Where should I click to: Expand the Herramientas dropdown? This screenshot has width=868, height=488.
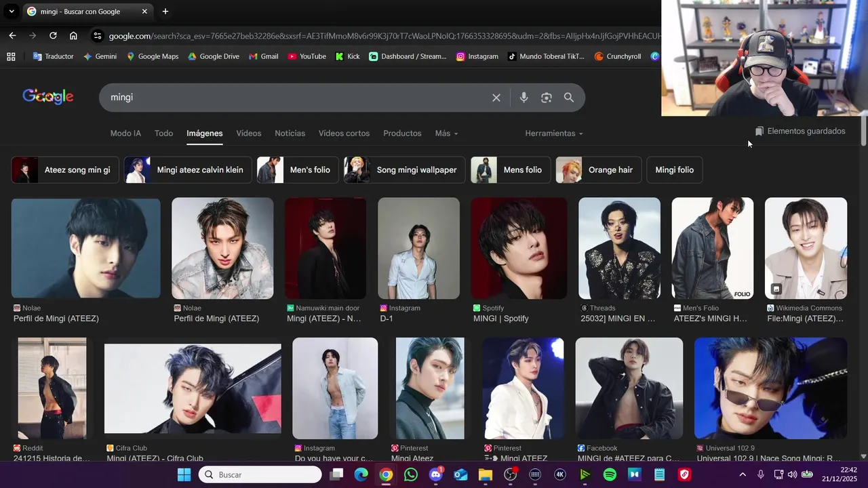[554, 134]
